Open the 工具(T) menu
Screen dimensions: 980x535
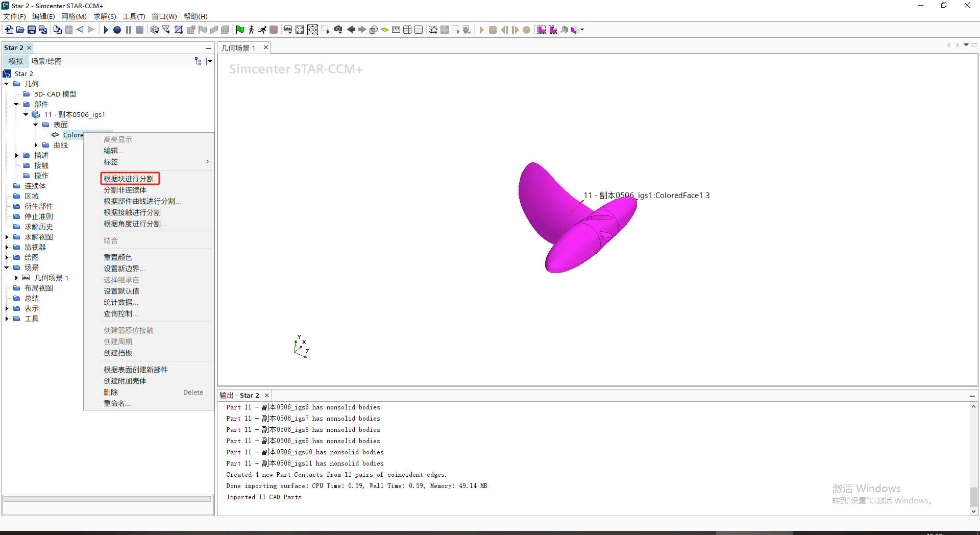click(x=134, y=16)
